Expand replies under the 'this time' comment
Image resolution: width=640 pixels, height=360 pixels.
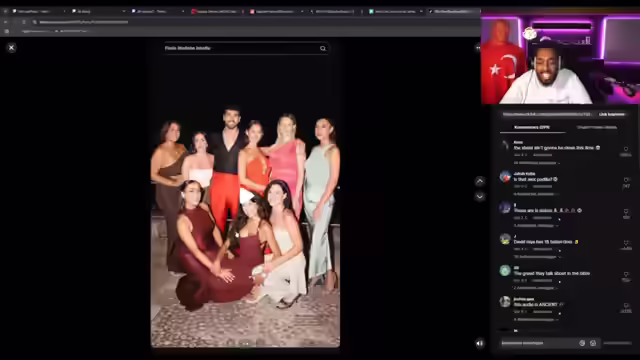[x=536, y=163]
